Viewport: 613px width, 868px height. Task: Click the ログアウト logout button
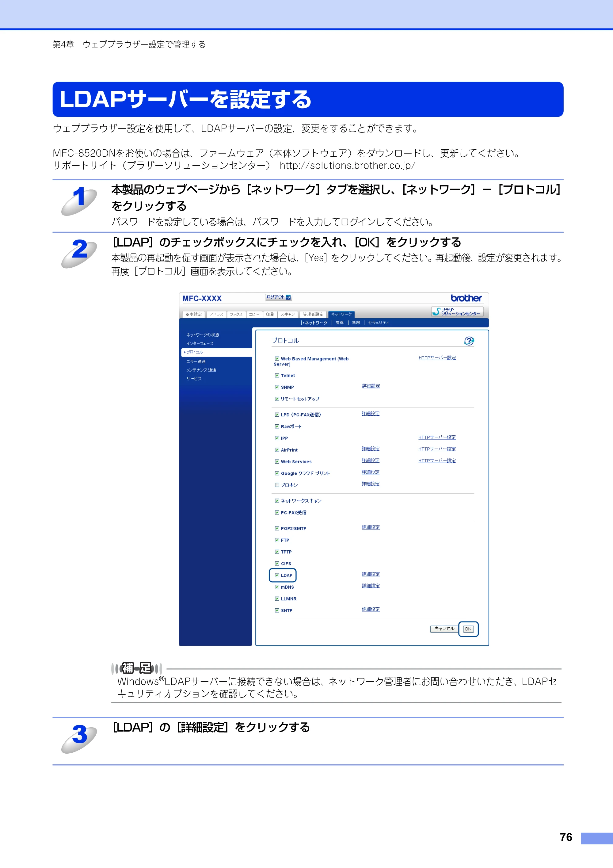point(279,297)
